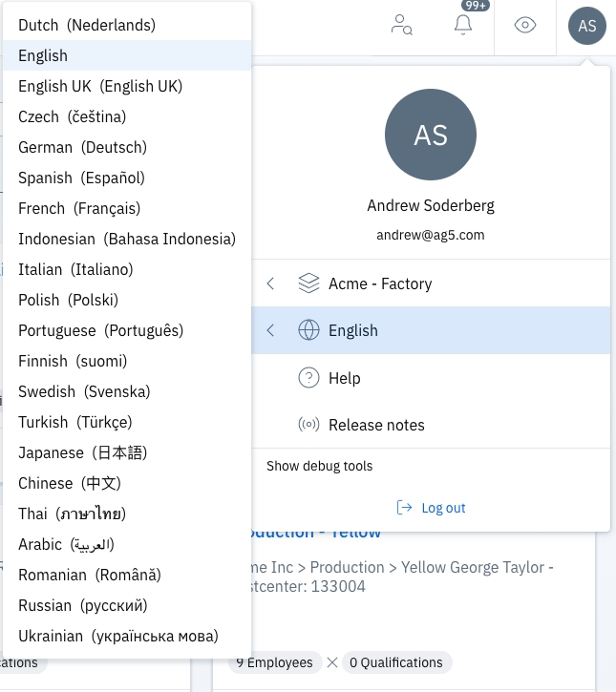The image size is (616, 692).
Task: Click the Release notes broadcast icon
Action: (308, 425)
